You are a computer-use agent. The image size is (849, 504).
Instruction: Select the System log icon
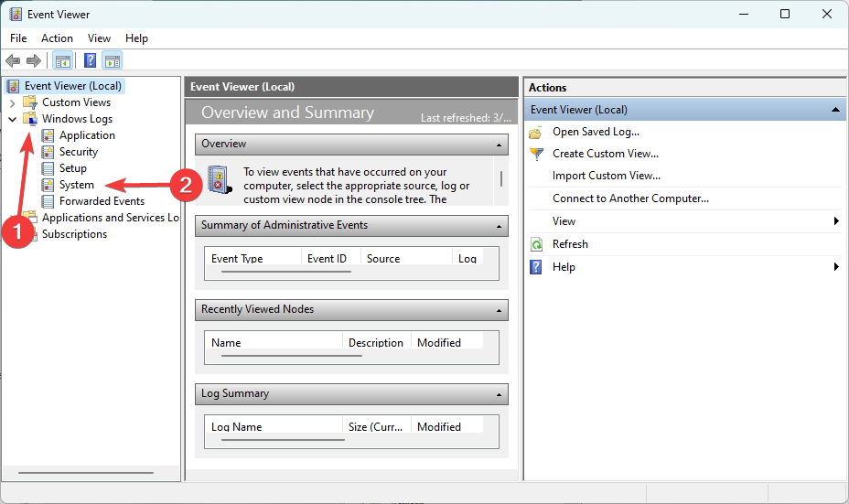(x=48, y=185)
